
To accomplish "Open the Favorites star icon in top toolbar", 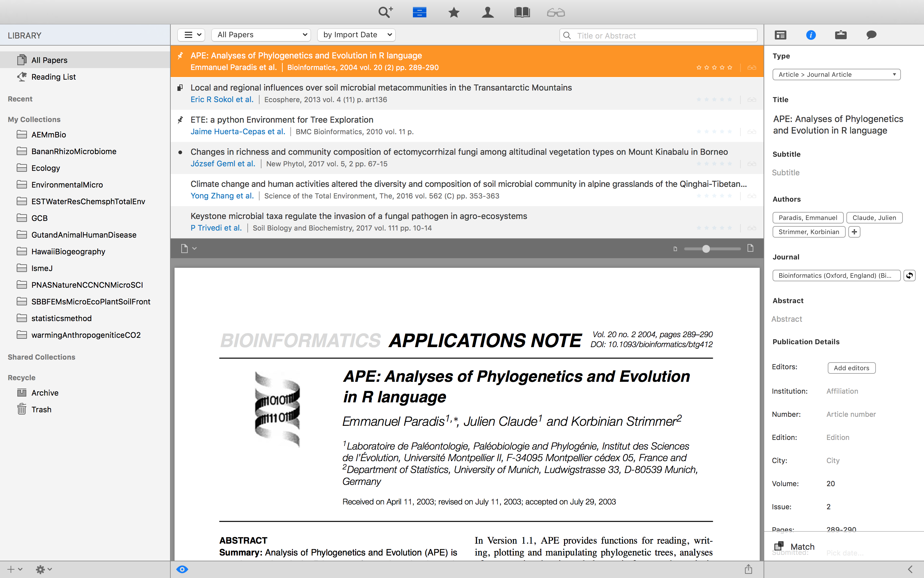I will pyautogui.click(x=454, y=13).
